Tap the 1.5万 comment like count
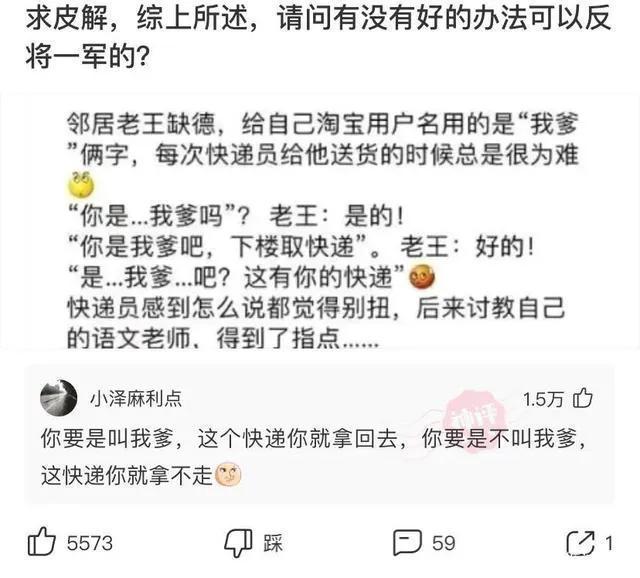 [543, 400]
